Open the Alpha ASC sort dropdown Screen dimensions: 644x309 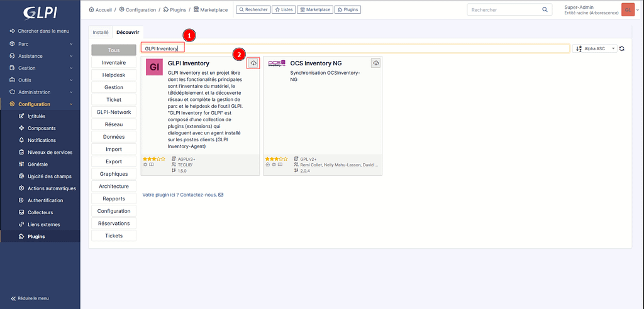594,48
